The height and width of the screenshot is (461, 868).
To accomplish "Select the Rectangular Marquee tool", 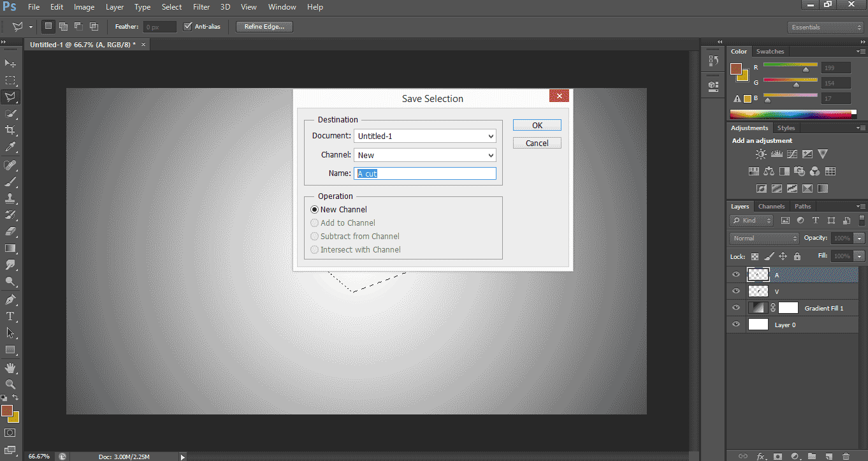I will (10, 80).
